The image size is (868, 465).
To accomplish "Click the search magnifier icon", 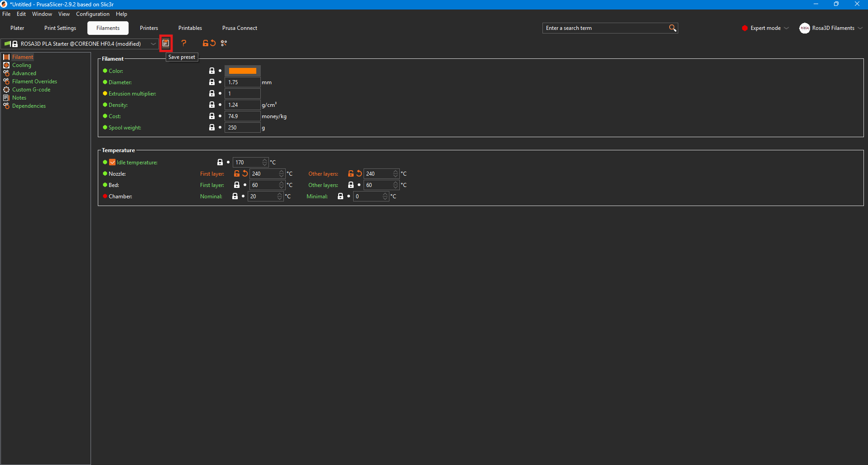I will click(672, 28).
